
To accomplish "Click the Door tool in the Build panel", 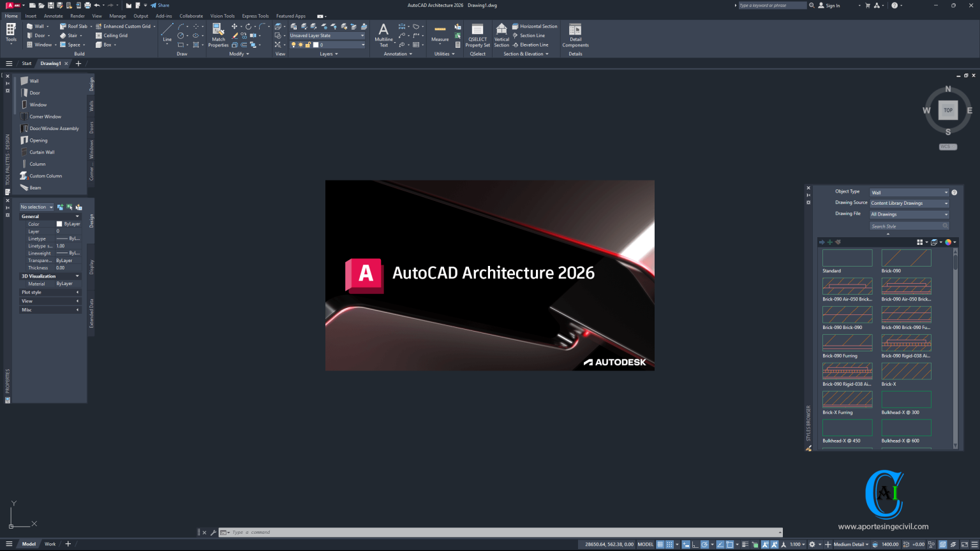I will 38,35.
